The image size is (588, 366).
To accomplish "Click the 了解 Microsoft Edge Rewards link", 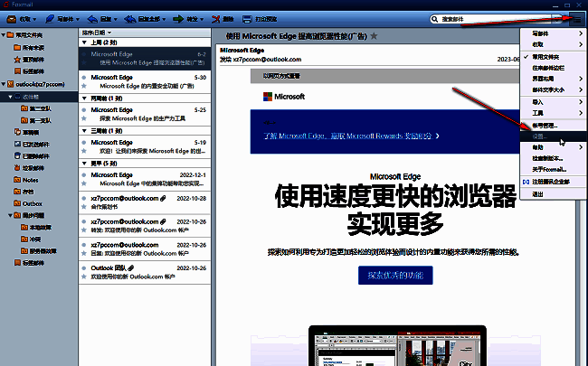I will [x=348, y=136].
